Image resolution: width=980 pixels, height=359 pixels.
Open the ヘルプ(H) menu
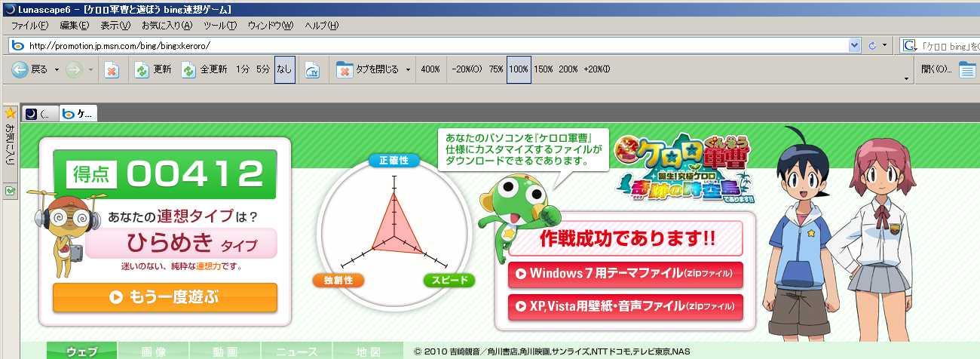point(322,26)
